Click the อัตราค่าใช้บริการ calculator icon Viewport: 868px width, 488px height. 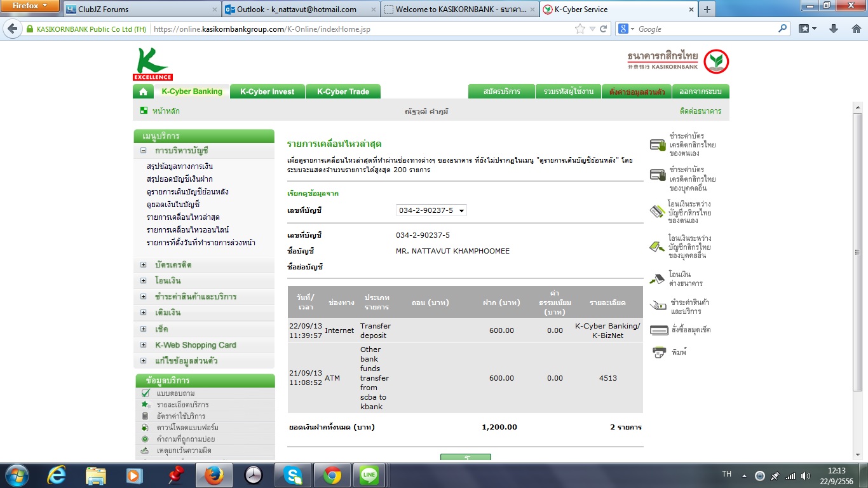(146, 416)
